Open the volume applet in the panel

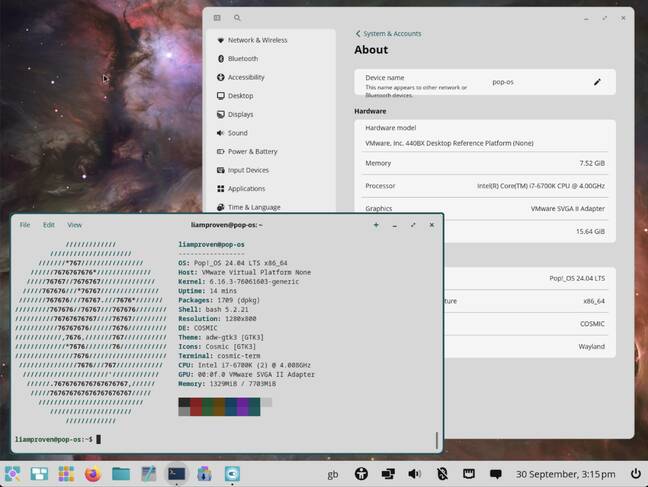[x=415, y=474]
